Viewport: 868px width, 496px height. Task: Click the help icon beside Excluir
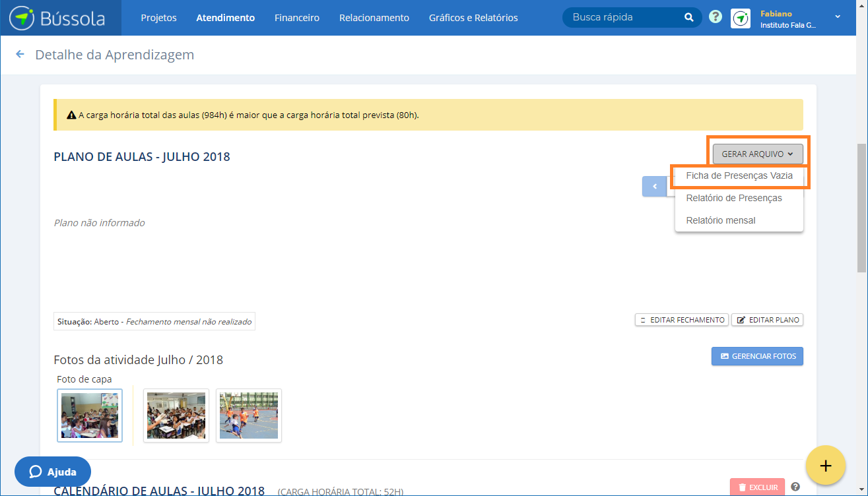(x=795, y=487)
